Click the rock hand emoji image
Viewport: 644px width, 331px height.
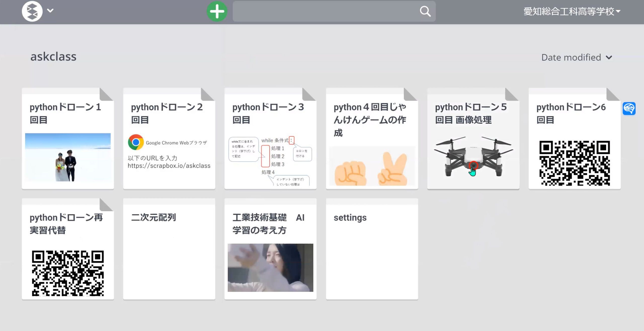point(350,173)
